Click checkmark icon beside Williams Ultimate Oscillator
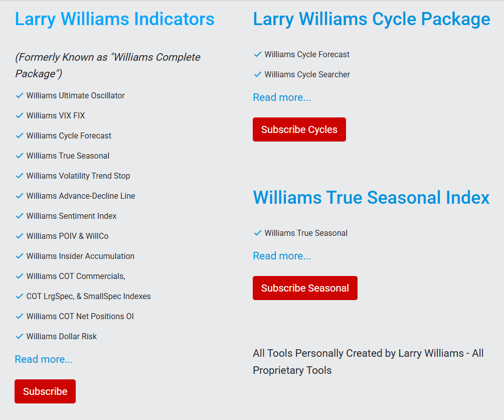Screen dimensions: 504x420 click(20, 95)
